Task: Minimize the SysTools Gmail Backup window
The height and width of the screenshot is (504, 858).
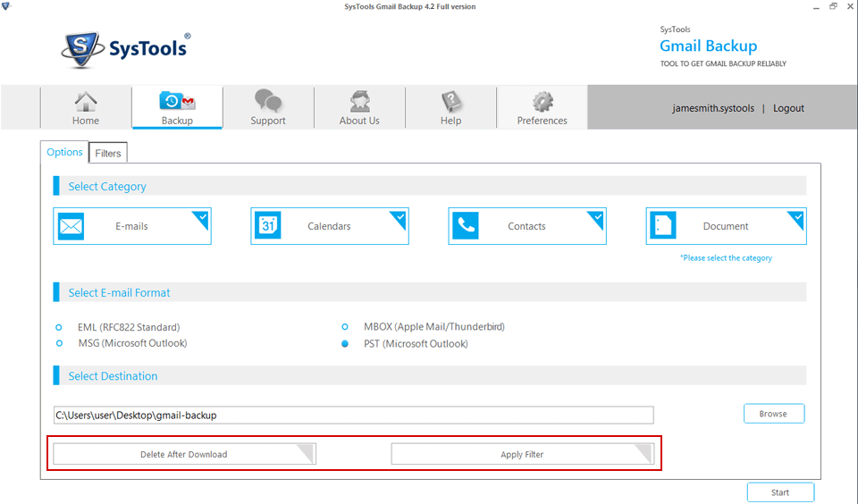Action: (x=816, y=7)
